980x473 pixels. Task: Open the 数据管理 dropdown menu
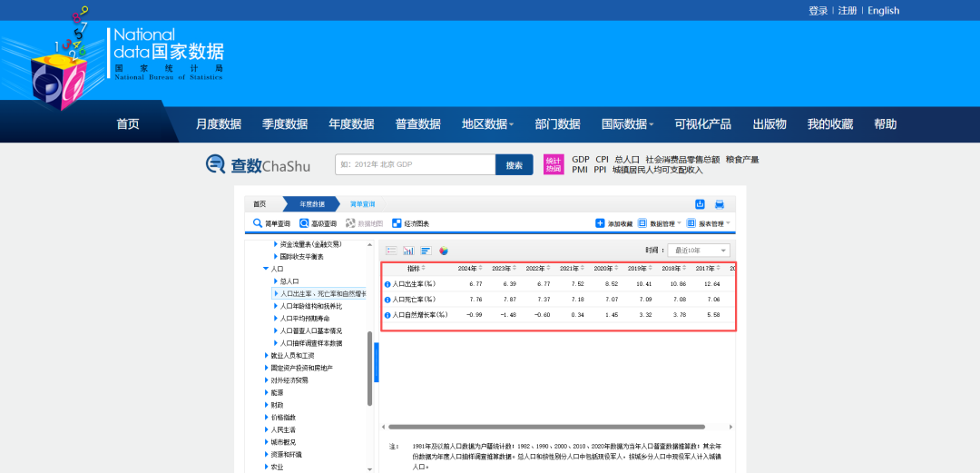point(660,223)
